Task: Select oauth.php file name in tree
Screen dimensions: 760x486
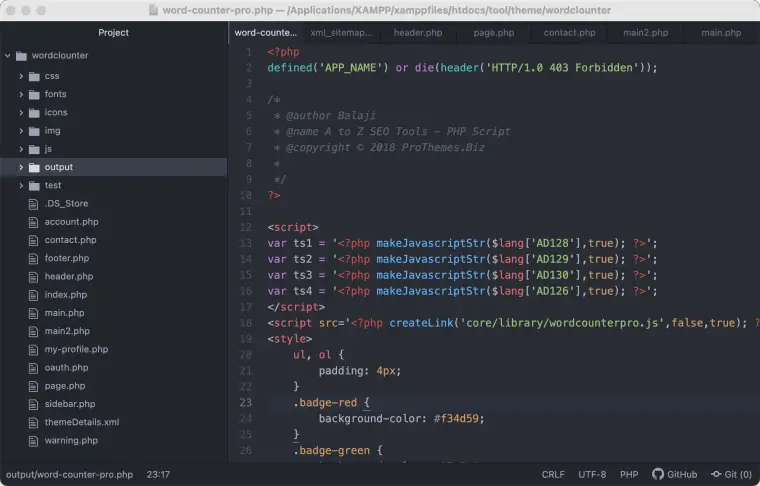Action: point(66,368)
